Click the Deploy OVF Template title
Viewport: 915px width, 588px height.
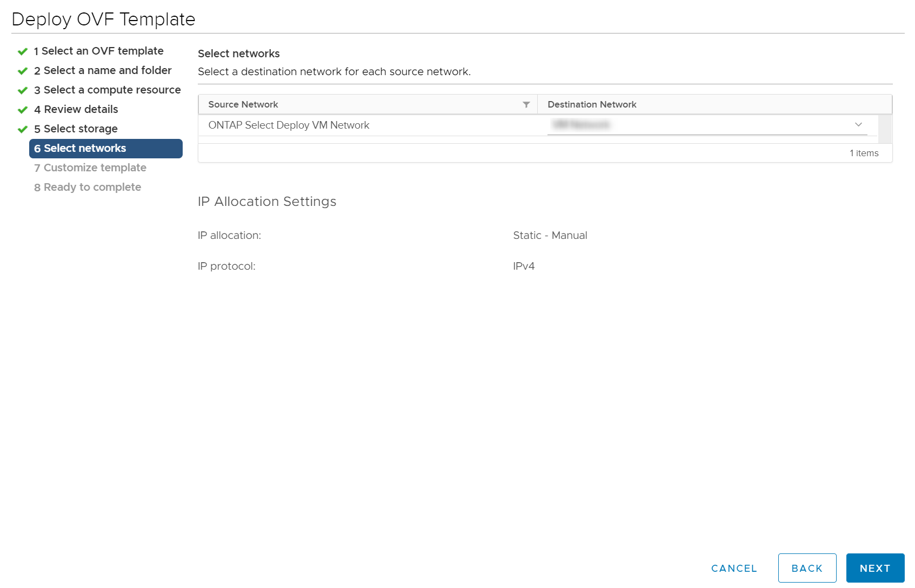(x=104, y=19)
